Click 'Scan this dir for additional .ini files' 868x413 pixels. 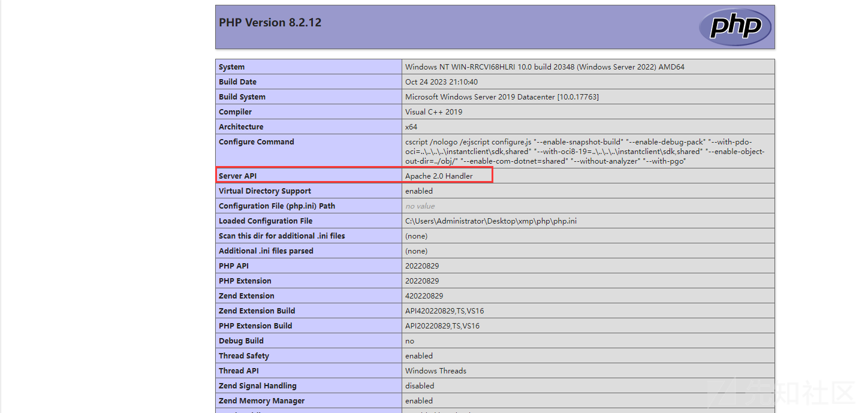[282, 236]
